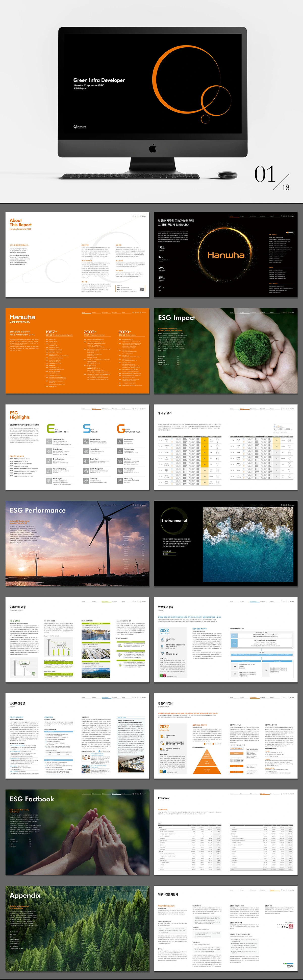The image size is (303, 980).
Task: Open the orange Hanwha Corporation/E&C history page
Action: click(x=78, y=351)
